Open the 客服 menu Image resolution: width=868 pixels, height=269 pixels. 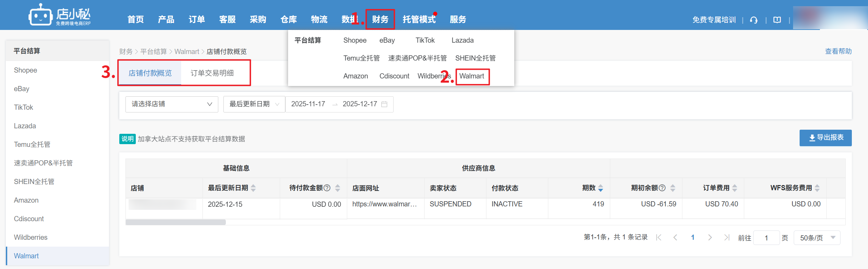(228, 20)
